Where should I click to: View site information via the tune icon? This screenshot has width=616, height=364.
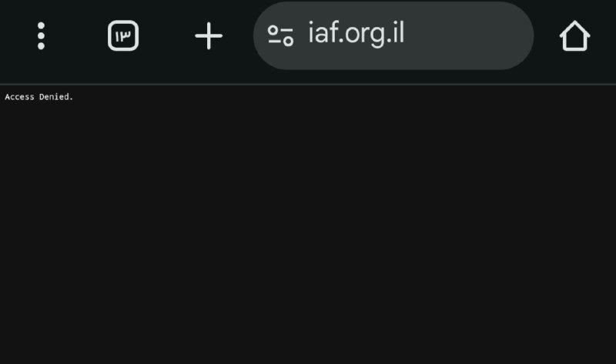(280, 35)
